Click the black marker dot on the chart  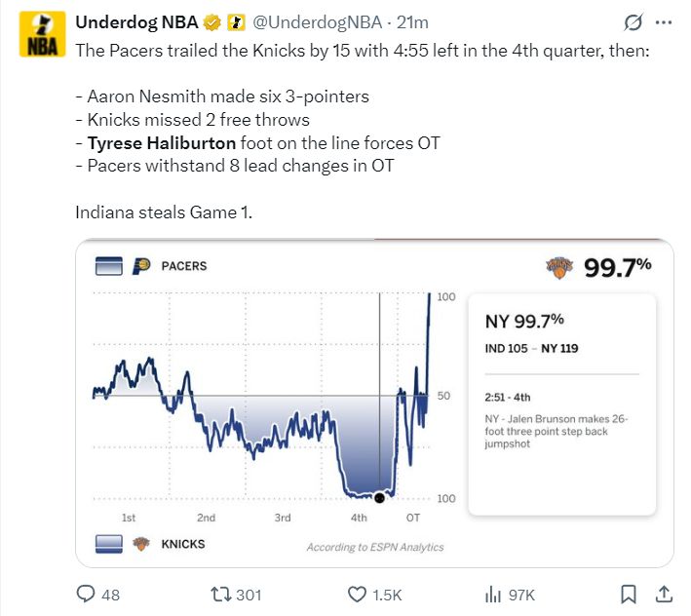point(379,498)
